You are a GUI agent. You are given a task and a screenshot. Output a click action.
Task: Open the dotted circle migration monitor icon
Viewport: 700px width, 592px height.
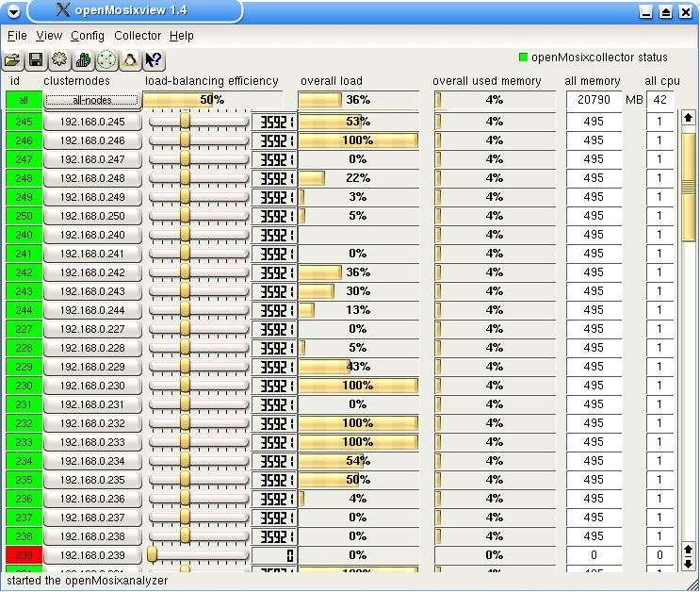click(106, 60)
